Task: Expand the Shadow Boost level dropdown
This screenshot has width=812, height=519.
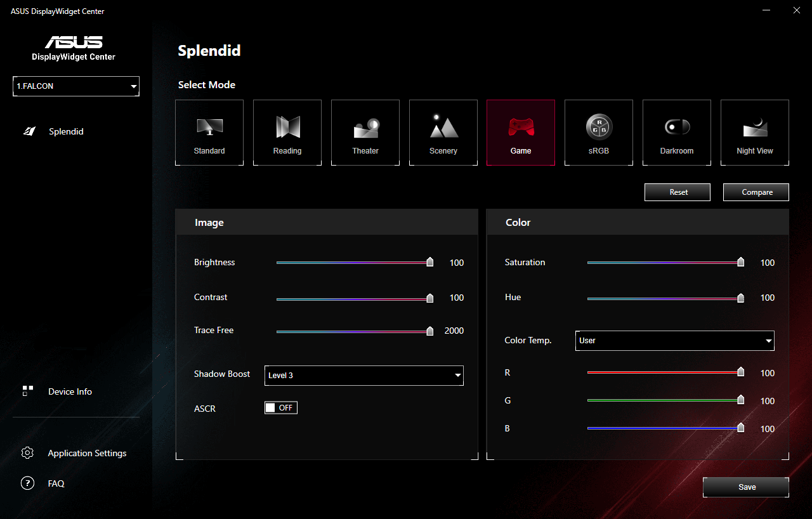Action: click(x=363, y=376)
